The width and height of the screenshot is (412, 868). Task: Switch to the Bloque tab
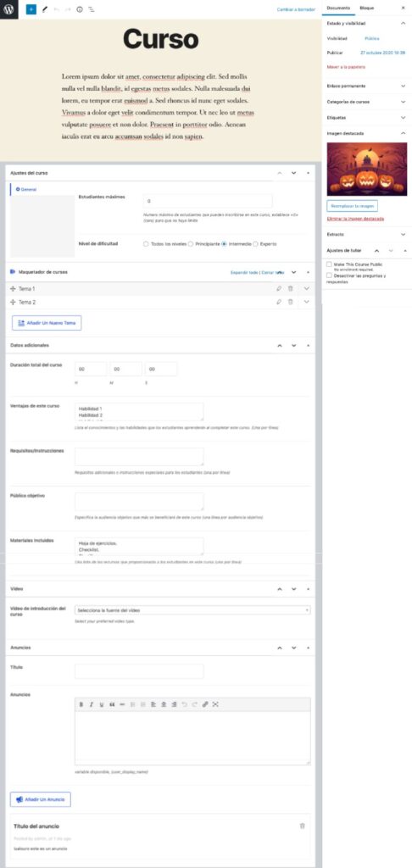(366, 8)
